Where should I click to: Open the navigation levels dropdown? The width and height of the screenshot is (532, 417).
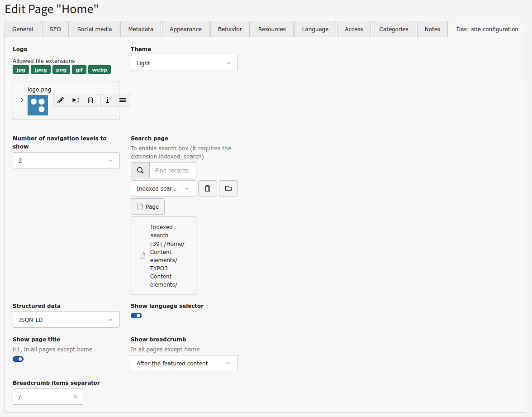(66, 160)
